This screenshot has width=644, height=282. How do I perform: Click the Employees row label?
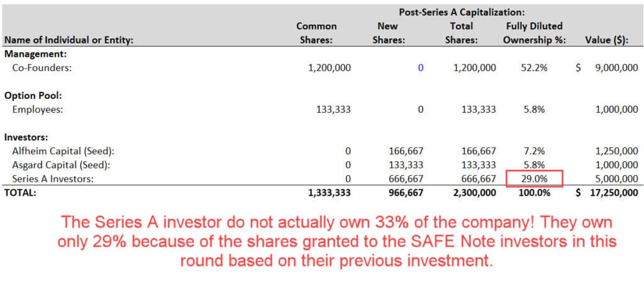click(x=36, y=110)
